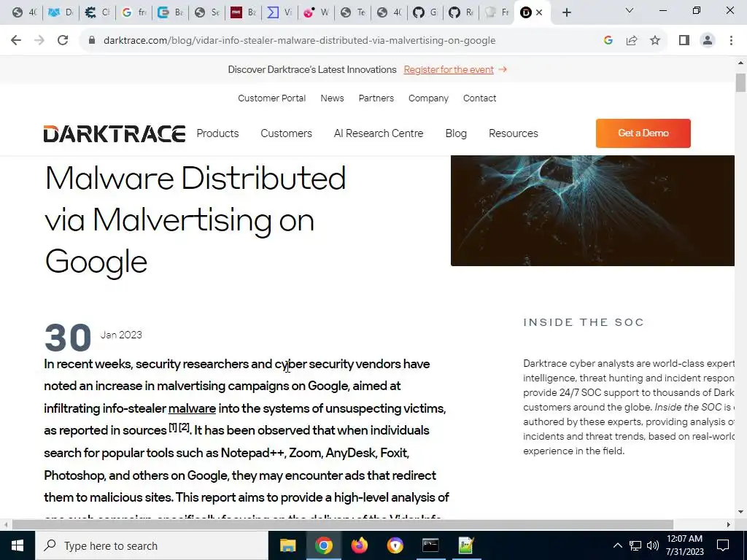Click the Google icon in address bar
Viewport: 747px width, 560px height.
pos(608,41)
